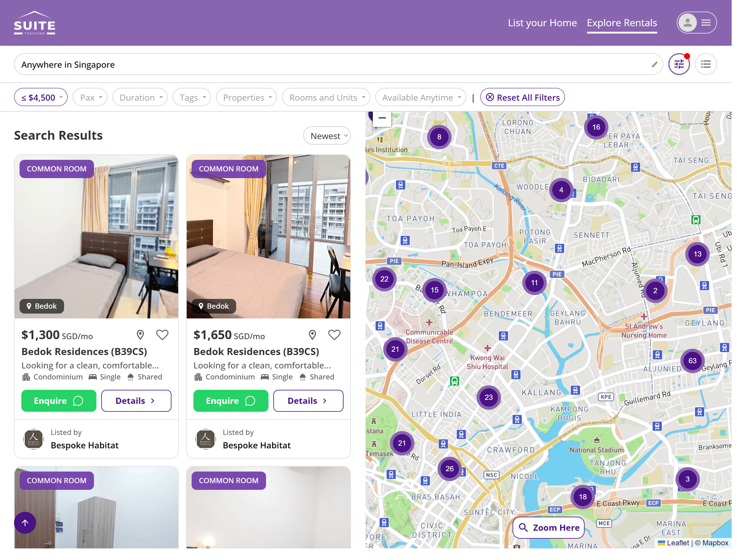Click Enquire on the $1,300 listing
753x560 pixels.
click(x=59, y=401)
